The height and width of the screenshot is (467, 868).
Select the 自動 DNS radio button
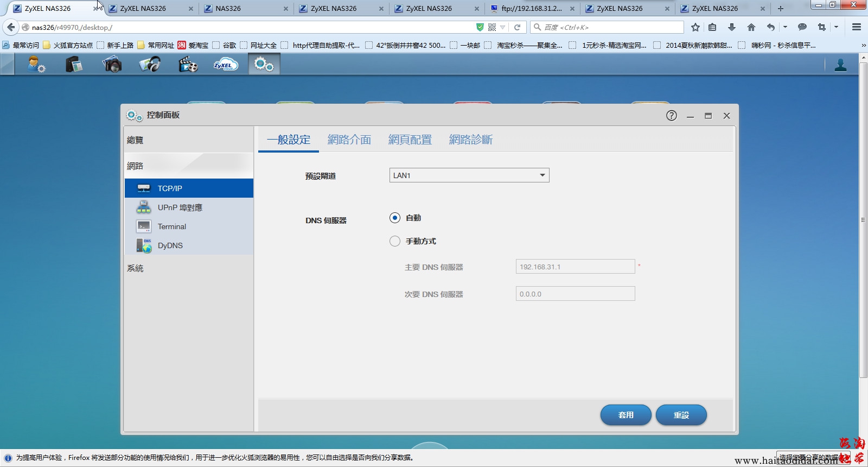395,218
